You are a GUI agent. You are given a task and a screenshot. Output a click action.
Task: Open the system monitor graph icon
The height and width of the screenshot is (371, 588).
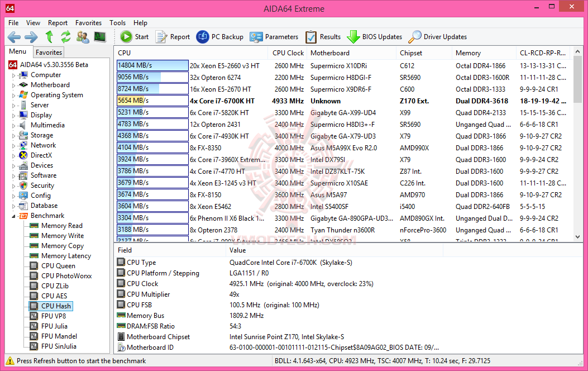point(100,37)
